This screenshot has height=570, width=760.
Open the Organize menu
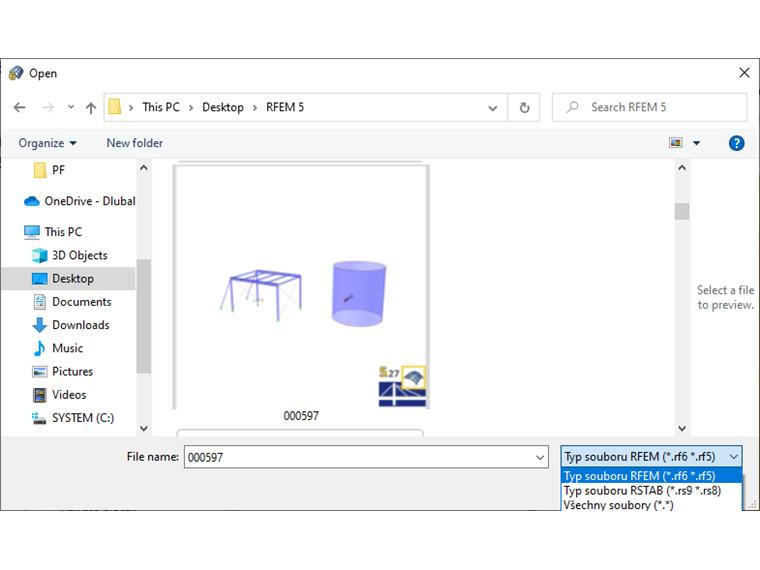(x=48, y=143)
